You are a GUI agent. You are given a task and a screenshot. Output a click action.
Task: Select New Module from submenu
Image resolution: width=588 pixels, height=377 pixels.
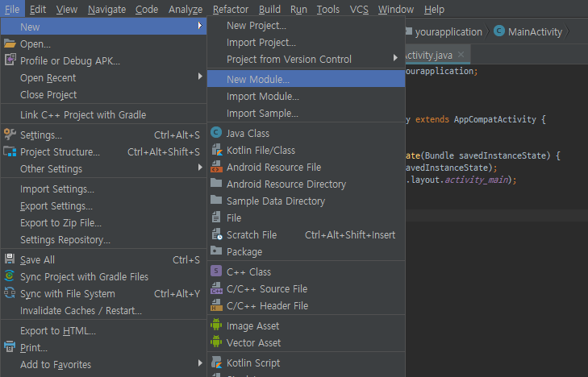coord(258,79)
